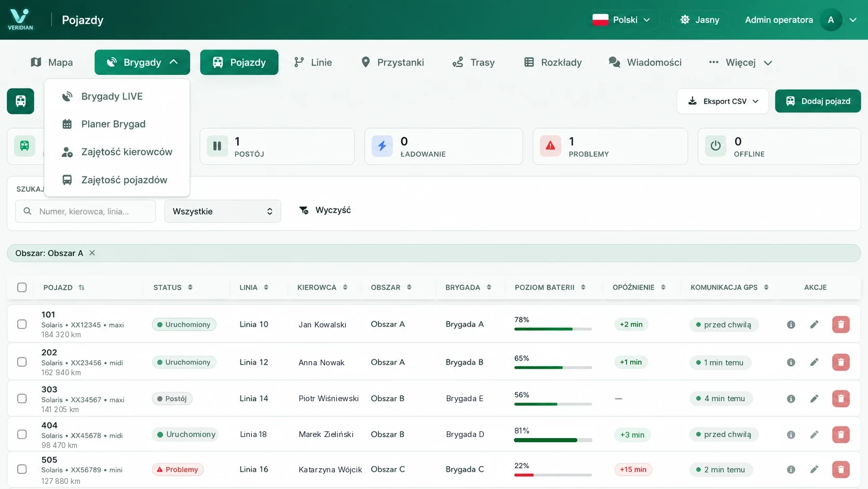This screenshot has width=868, height=489.
Task: Expand the Więcej menu
Action: (740, 62)
